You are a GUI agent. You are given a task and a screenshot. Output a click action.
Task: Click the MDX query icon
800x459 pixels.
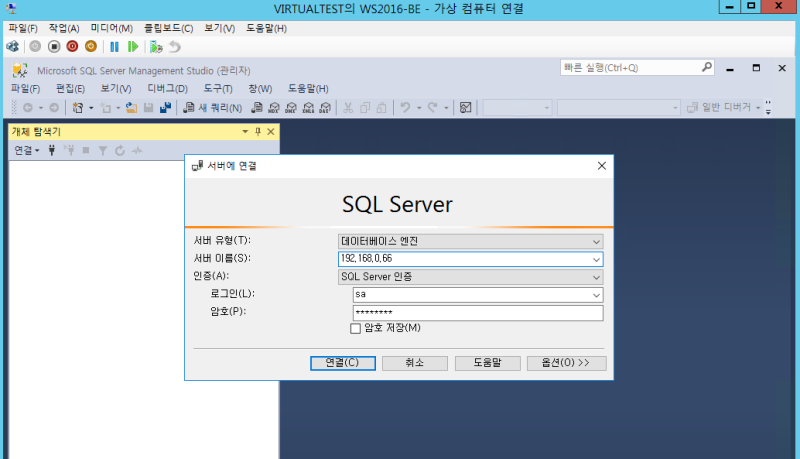(x=274, y=108)
